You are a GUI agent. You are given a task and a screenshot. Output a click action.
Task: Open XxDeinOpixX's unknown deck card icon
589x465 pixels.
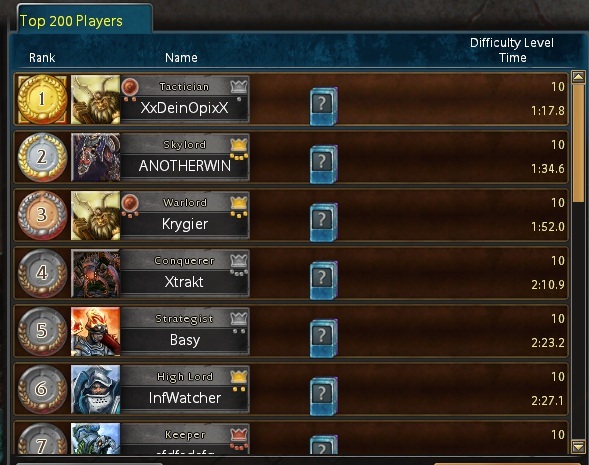pos(323,106)
